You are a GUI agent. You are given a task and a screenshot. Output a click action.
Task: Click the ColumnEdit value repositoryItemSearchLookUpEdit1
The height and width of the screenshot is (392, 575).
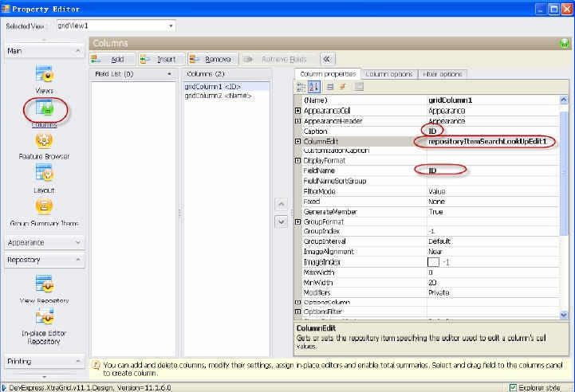coord(493,141)
